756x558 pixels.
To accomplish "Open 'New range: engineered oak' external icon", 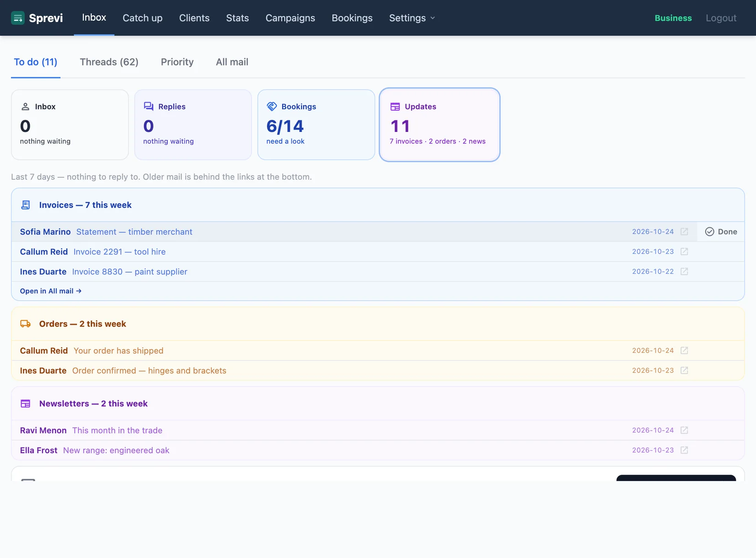I will (684, 450).
